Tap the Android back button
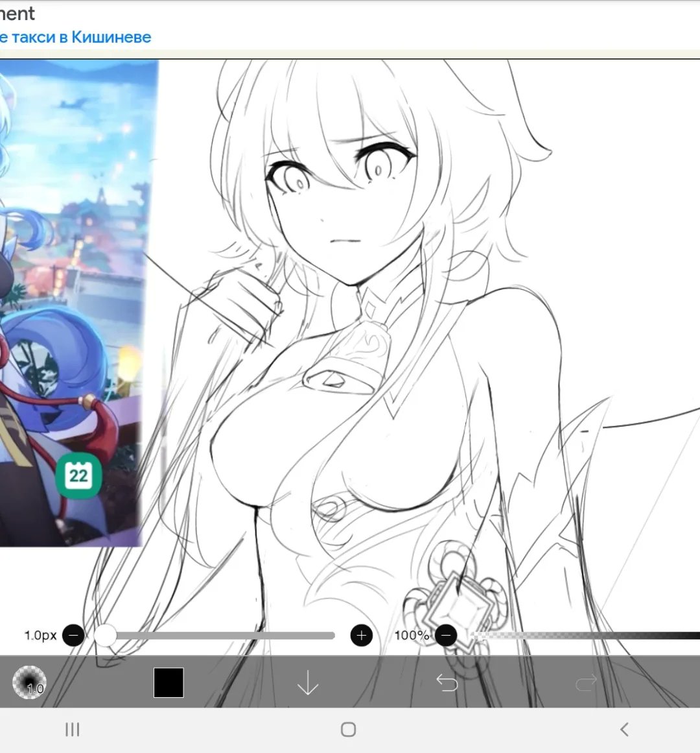 tap(624, 730)
